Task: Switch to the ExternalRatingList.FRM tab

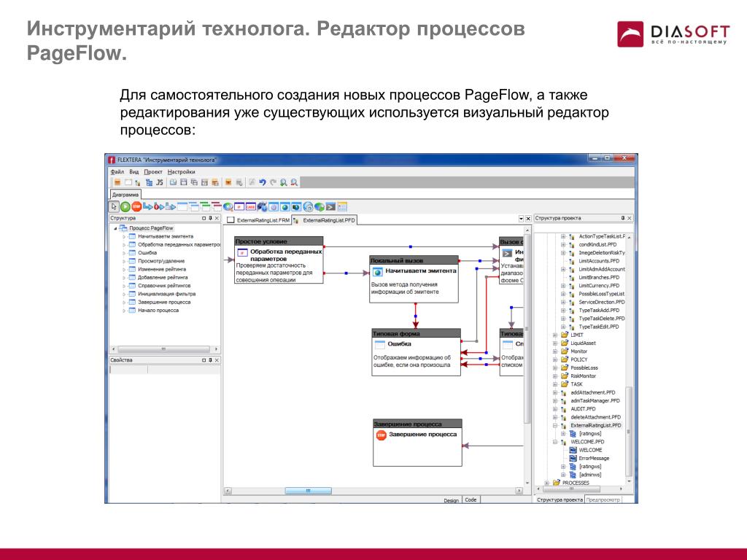Action: pos(258,220)
